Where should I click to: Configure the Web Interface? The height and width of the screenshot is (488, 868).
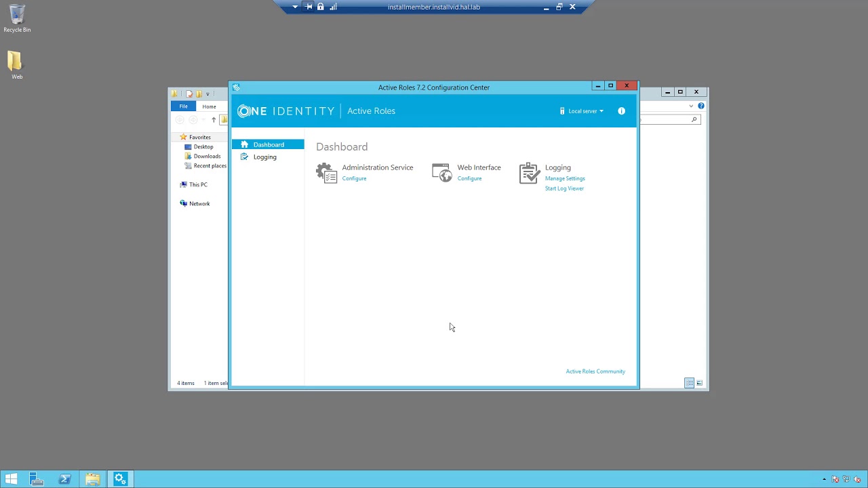click(469, 178)
